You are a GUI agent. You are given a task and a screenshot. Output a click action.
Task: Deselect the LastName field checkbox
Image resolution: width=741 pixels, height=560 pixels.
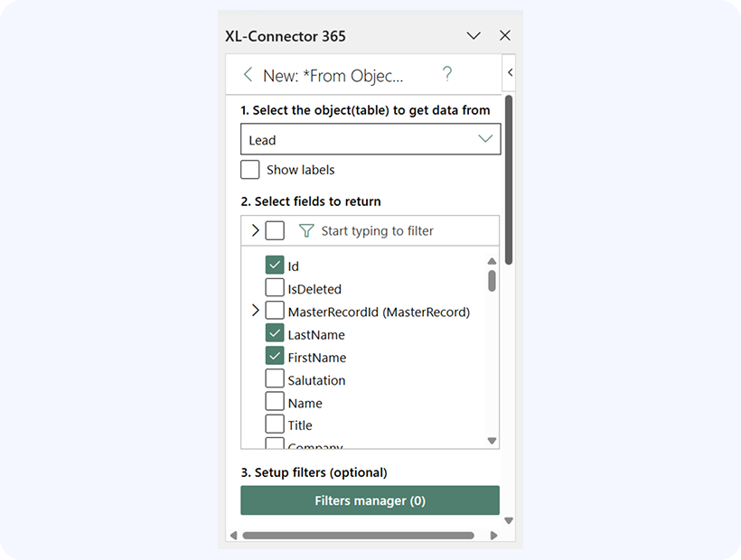coord(275,333)
